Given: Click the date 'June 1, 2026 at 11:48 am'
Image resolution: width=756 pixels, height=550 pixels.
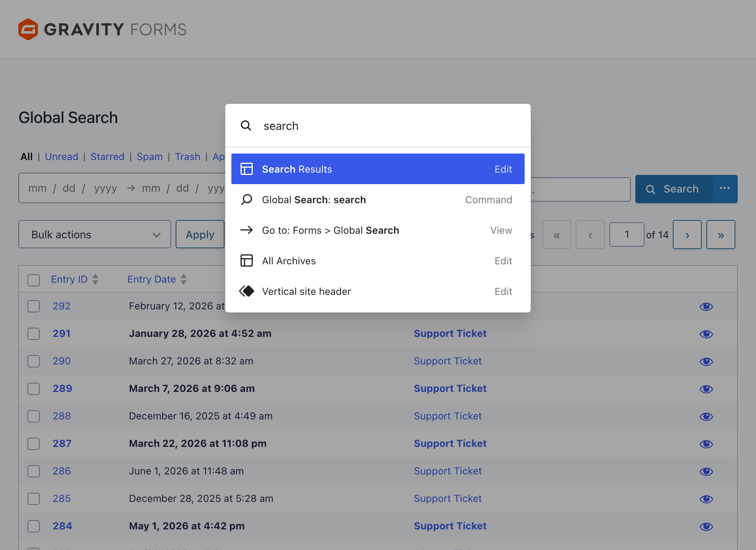Looking at the screenshot, I should (186, 471).
